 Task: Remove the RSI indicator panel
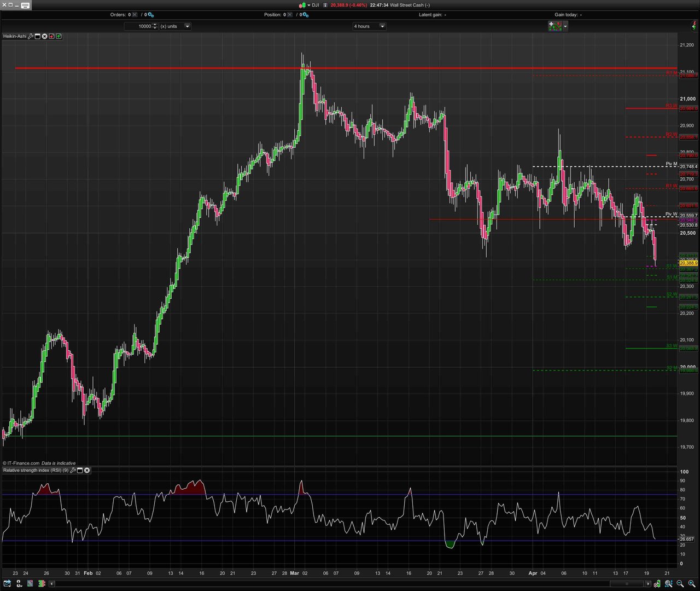click(x=87, y=470)
